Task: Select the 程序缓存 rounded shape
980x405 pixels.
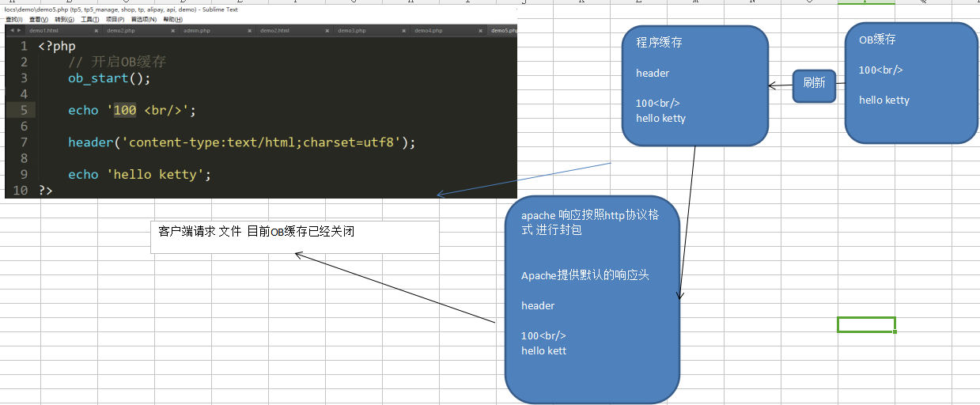Action: [x=694, y=86]
